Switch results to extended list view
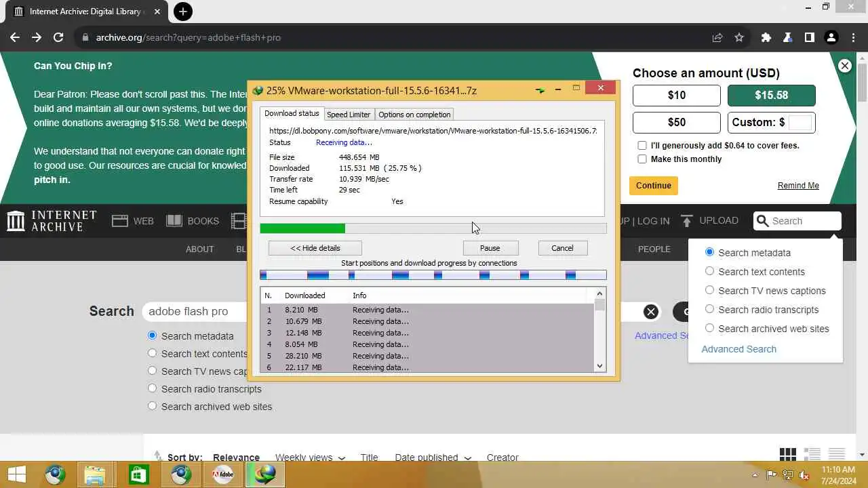The width and height of the screenshot is (868, 488). pos(812,454)
